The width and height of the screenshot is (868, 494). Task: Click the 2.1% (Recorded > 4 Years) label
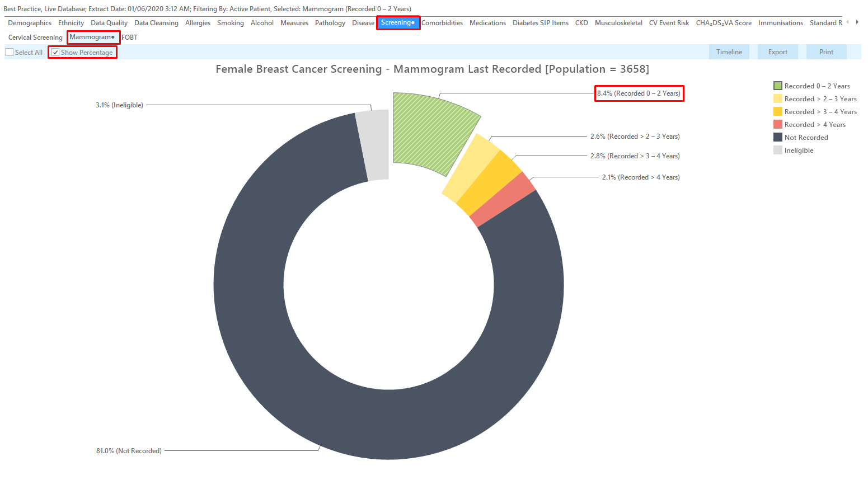pos(641,177)
